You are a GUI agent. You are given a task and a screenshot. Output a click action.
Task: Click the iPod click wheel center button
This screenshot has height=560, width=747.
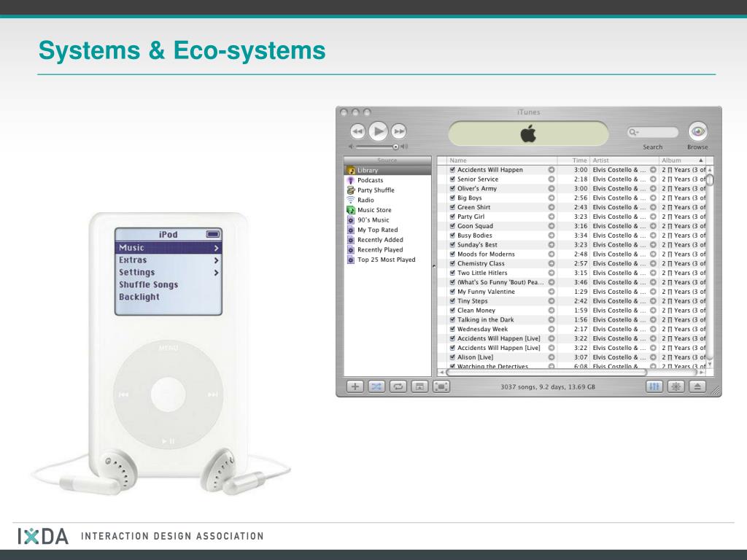pos(169,394)
